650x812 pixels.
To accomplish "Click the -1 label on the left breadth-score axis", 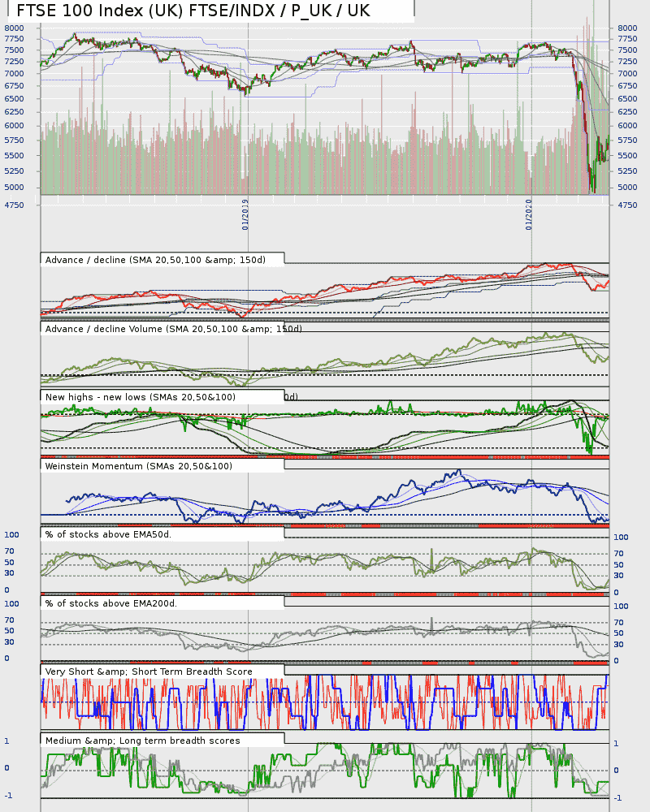I will point(8,796).
